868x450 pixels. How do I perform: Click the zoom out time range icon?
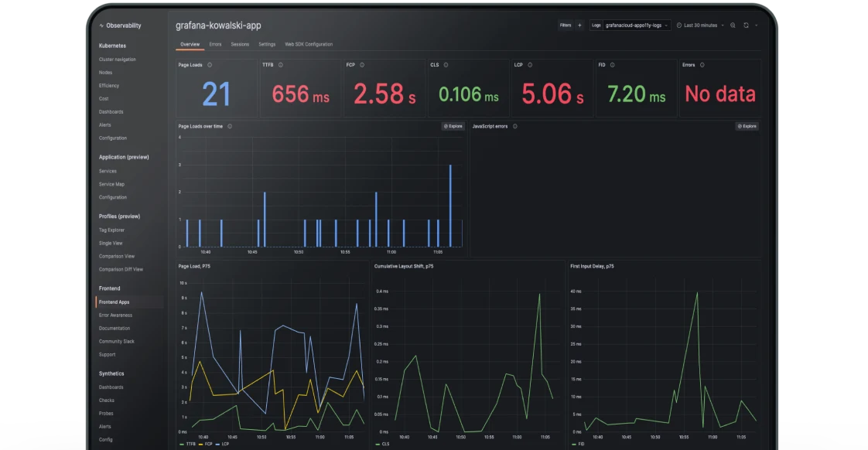[733, 26]
